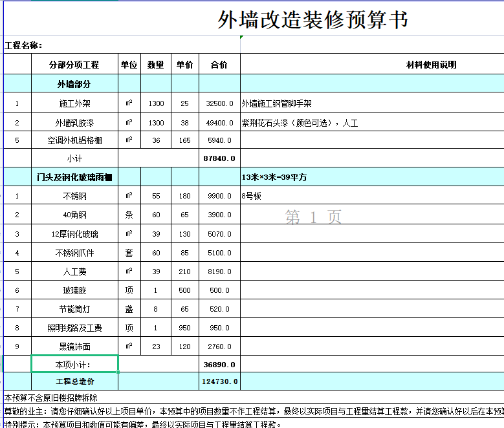Click the 工程名称: cell
Viewport: 504px width, 428px height.
click(122, 45)
